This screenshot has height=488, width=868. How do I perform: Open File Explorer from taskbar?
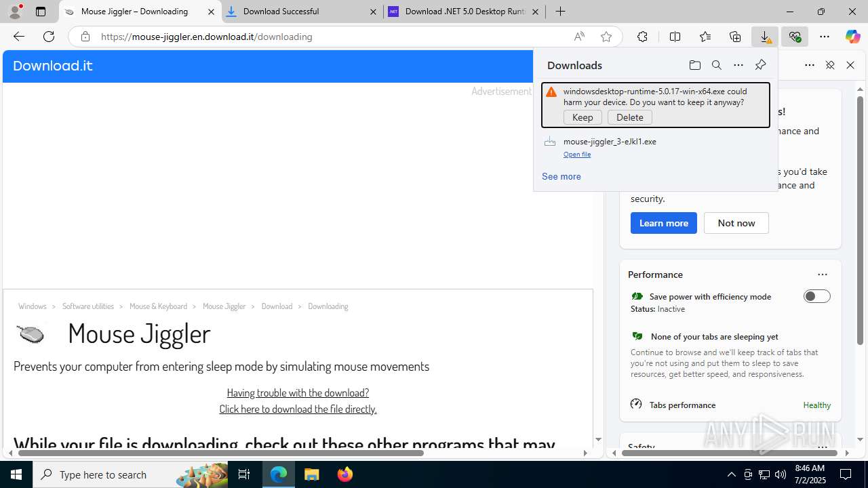click(312, 474)
